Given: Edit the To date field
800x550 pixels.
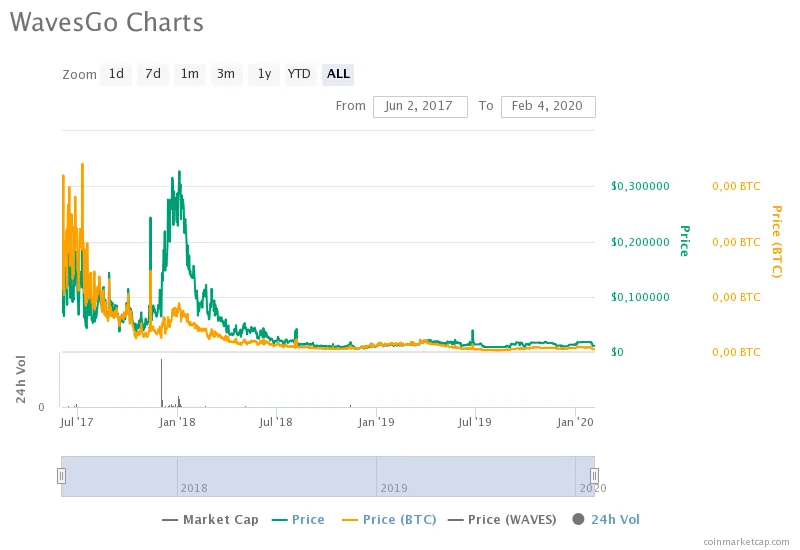Looking at the screenshot, I should (x=548, y=107).
